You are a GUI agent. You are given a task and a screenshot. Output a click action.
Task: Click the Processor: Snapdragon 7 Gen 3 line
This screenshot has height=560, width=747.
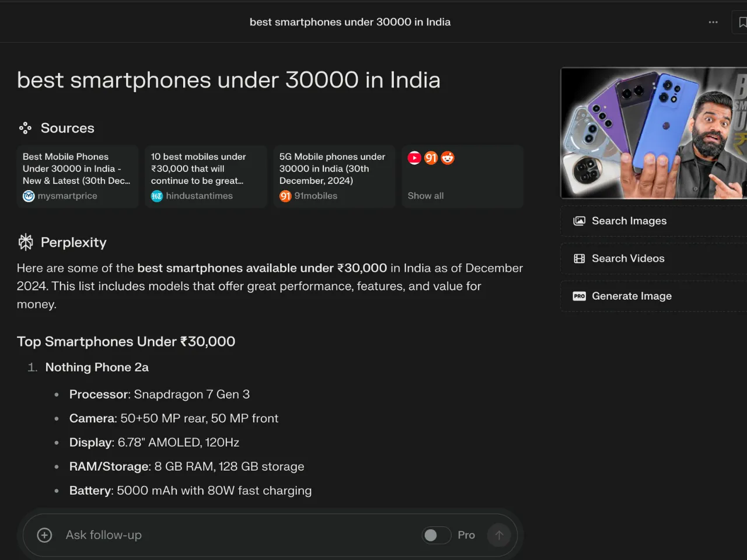[159, 394]
